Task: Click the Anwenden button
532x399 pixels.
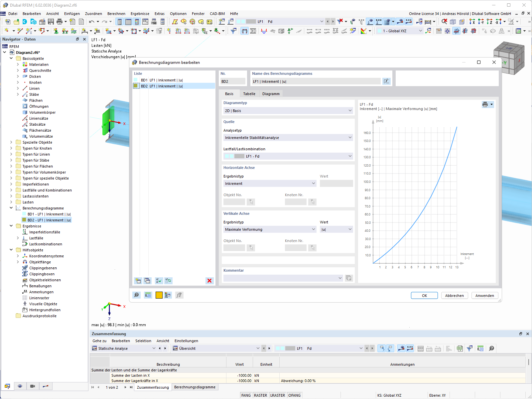Action: tap(484, 295)
